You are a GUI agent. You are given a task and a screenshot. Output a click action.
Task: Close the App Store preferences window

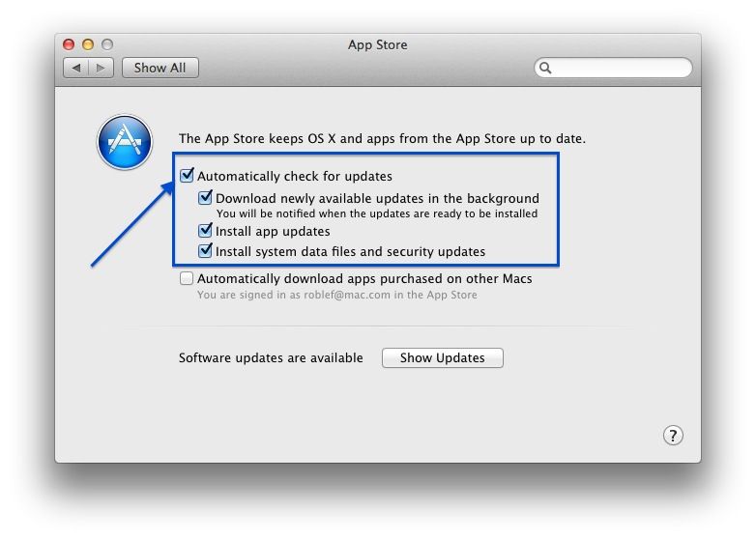(69, 44)
